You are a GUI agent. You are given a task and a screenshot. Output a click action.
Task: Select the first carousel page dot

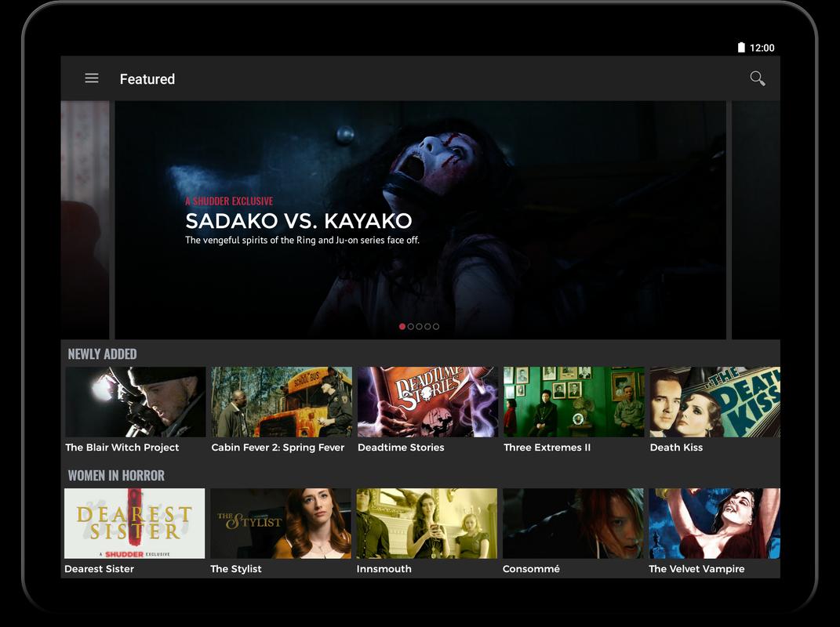[x=402, y=327]
